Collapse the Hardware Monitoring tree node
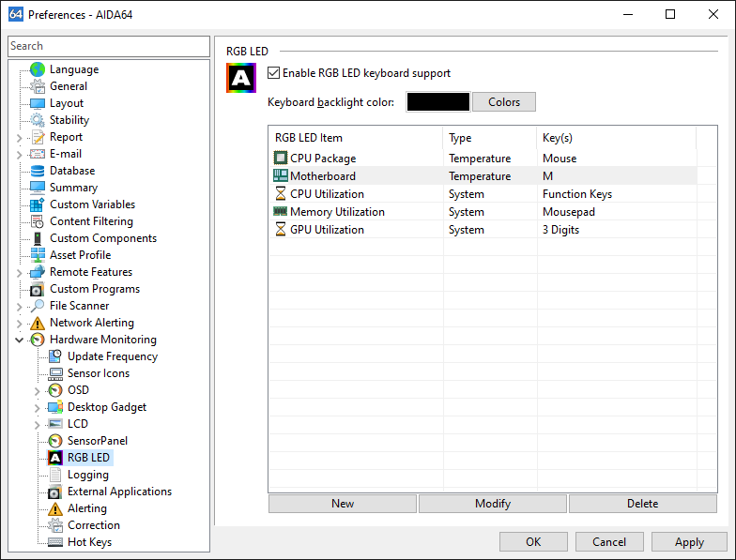This screenshot has height=560, width=736. pyautogui.click(x=19, y=340)
